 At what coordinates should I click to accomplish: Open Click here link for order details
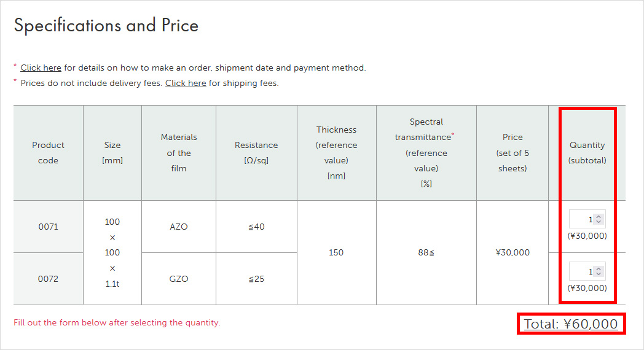[x=41, y=68]
